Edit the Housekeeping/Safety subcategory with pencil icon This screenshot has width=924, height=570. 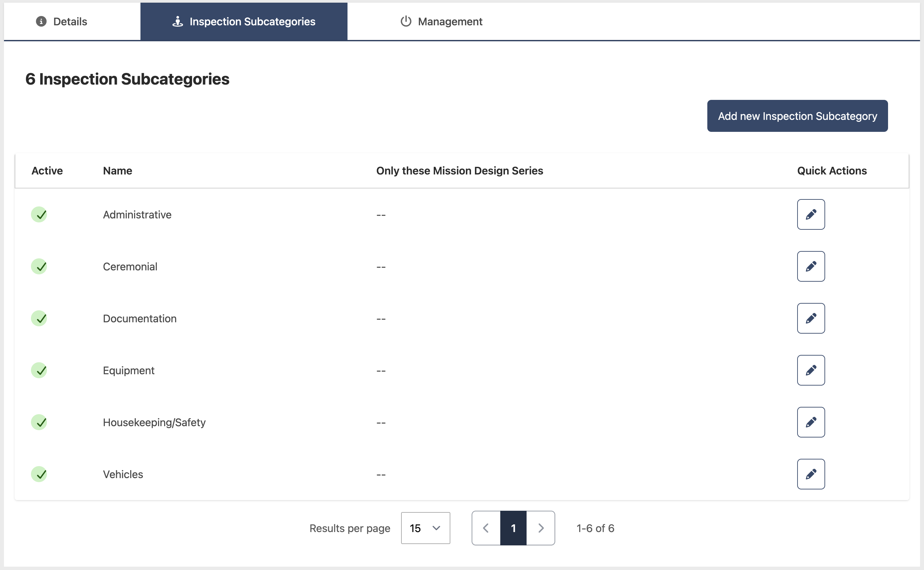click(810, 422)
